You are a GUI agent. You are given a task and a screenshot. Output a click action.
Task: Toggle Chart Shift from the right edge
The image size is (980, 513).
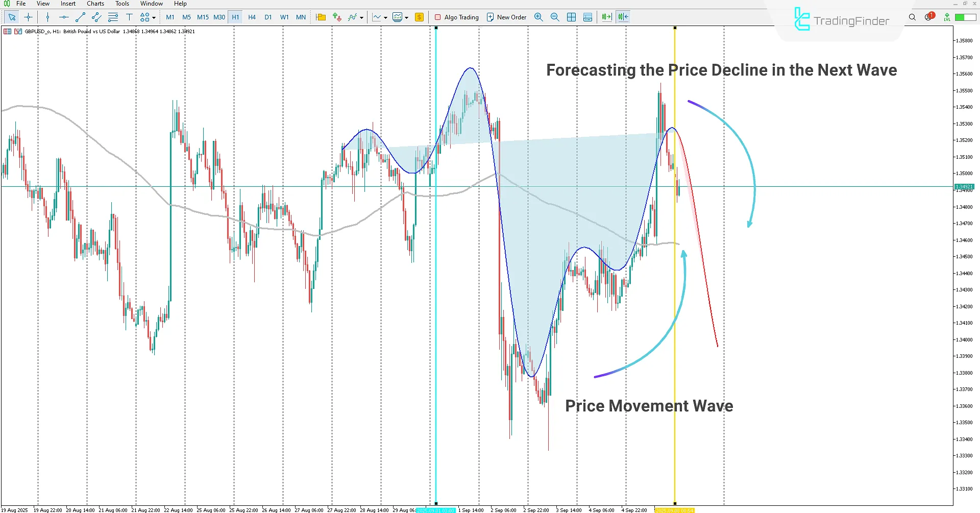[623, 17]
